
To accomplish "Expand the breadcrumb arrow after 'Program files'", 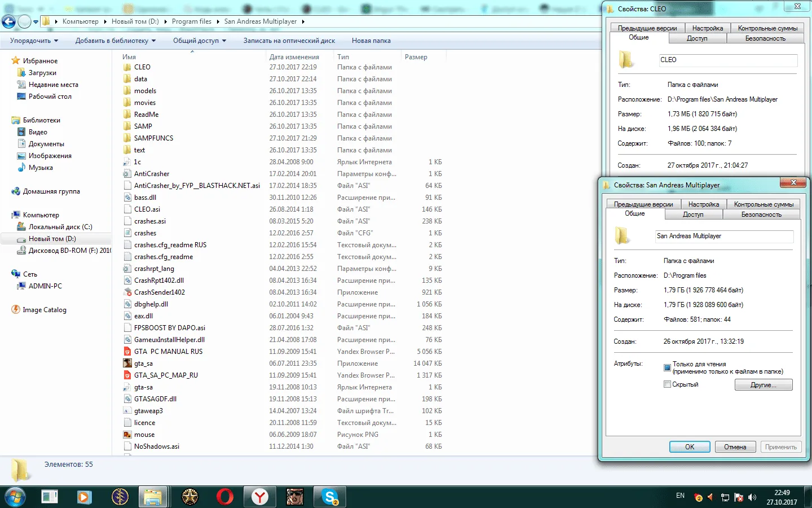I will 218,21.
